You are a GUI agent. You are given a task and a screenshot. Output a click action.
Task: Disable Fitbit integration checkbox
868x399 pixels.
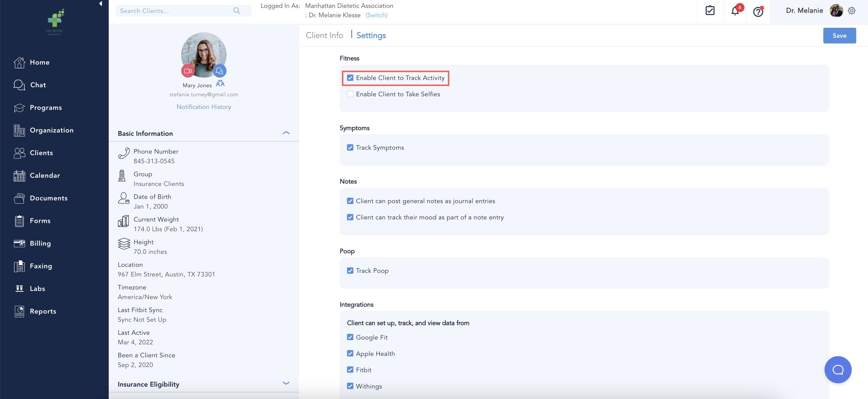click(350, 370)
